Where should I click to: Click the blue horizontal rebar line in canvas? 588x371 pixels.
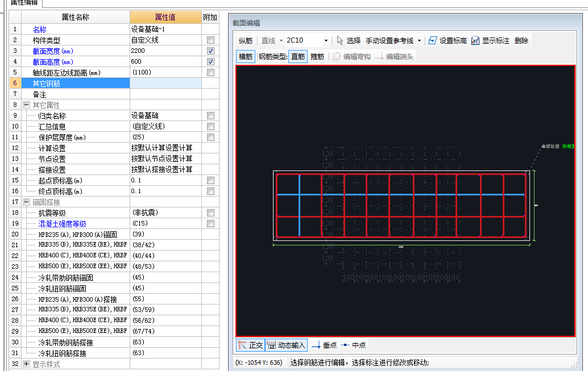(400, 194)
